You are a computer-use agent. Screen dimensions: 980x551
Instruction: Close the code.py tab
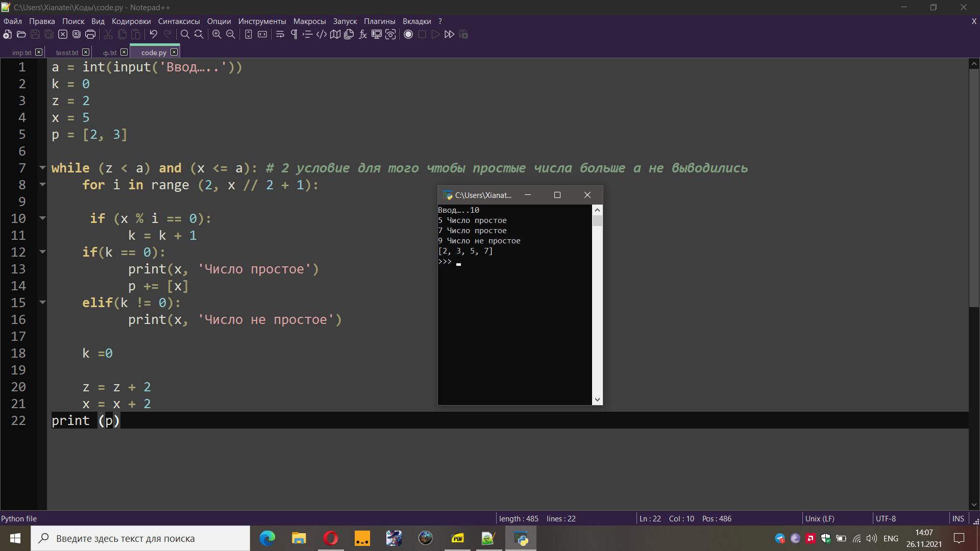pos(174,52)
